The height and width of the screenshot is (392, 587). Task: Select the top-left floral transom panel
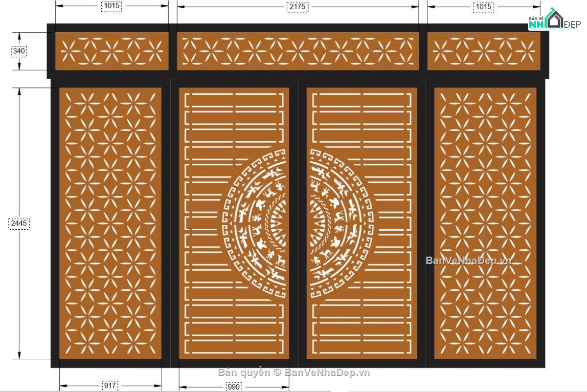click(x=112, y=51)
